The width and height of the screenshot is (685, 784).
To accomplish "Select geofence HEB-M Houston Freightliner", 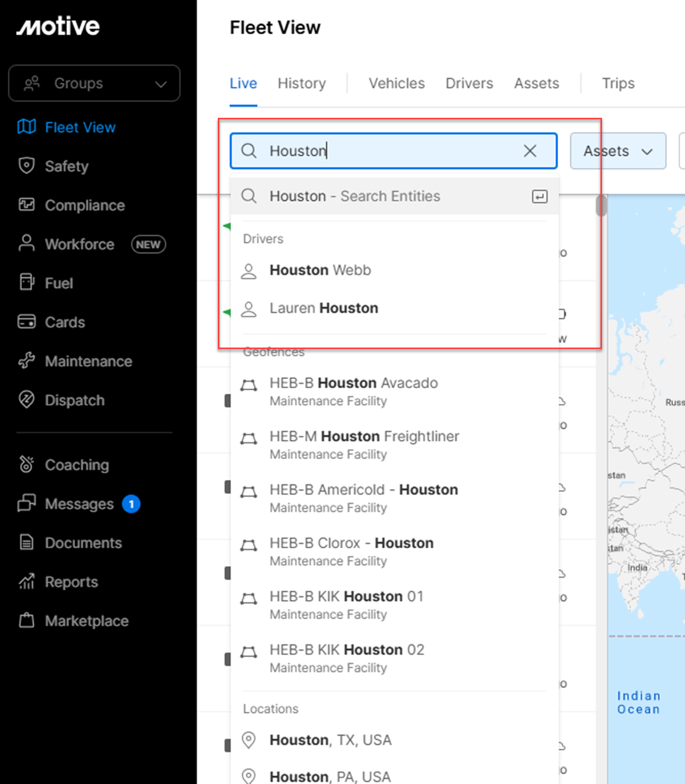I will point(394,445).
